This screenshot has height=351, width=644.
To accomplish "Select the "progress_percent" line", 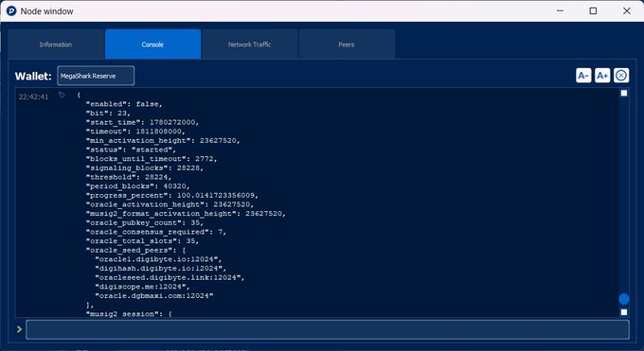I will coord(172,196).
